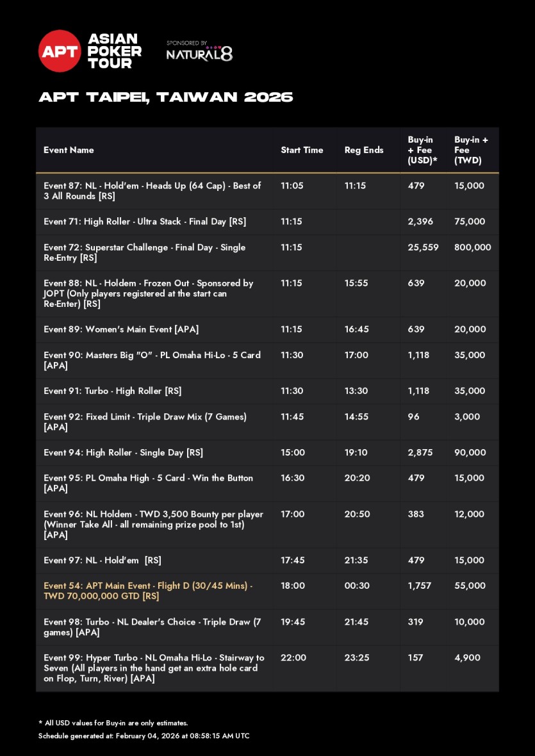The height and width of the screenshot is (756, 535).
Task: Select Event 72 Superstar Challenge entry
Action: (144, 252)
